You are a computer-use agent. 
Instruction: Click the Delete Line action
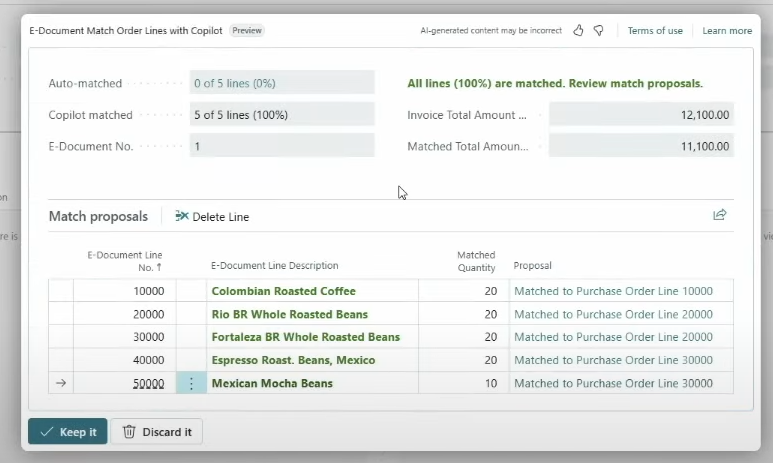212,216
